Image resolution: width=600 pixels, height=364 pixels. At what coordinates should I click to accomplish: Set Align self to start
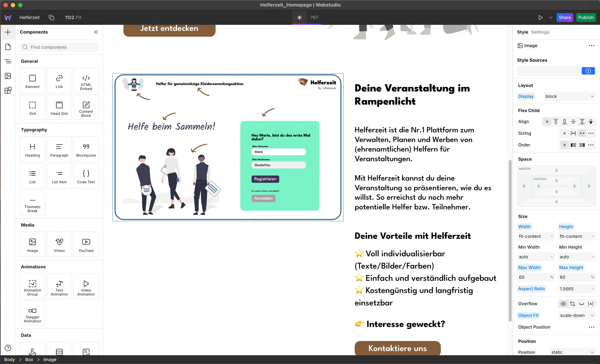point(556,122)
